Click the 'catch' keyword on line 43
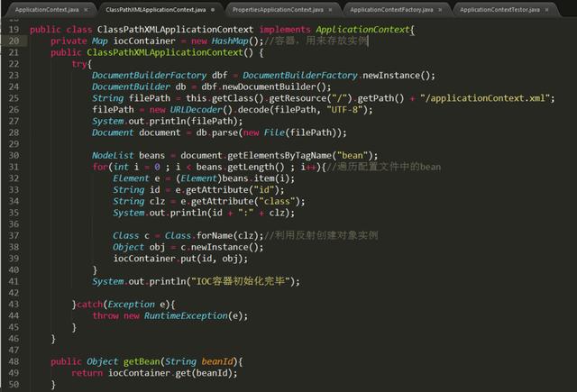Screen dimensions: 577x392 [89, 304]
